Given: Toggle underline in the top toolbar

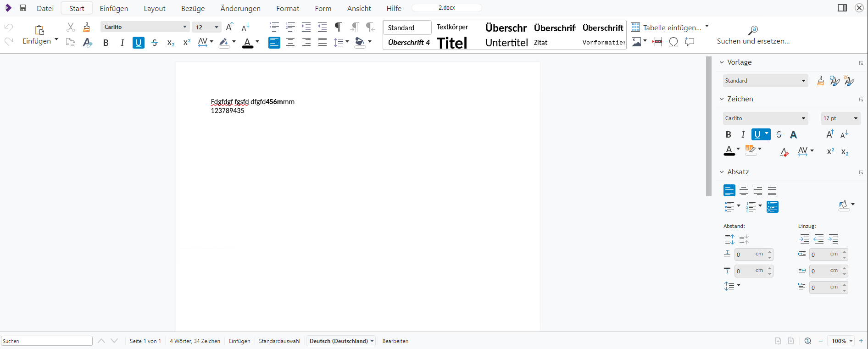Looking at the screenshot, I should coord(139,43).
